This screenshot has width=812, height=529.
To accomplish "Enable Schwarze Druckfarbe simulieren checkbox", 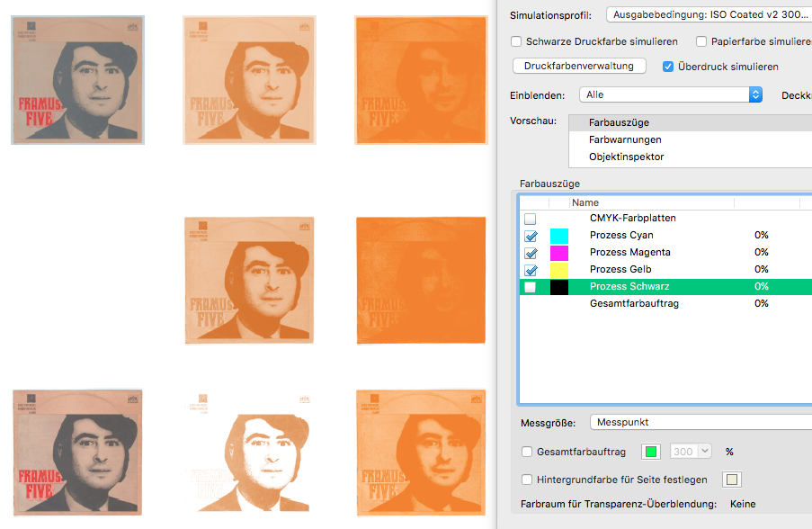I will tap(516, 41).
